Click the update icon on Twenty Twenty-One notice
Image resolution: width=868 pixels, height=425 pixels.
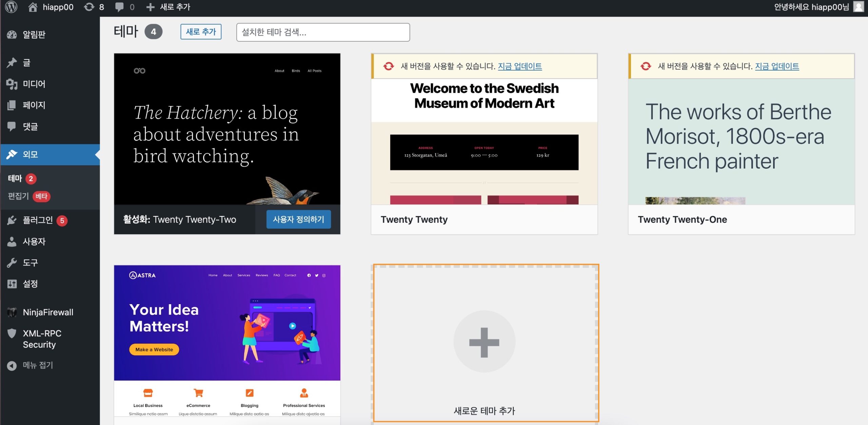(646, 66)
